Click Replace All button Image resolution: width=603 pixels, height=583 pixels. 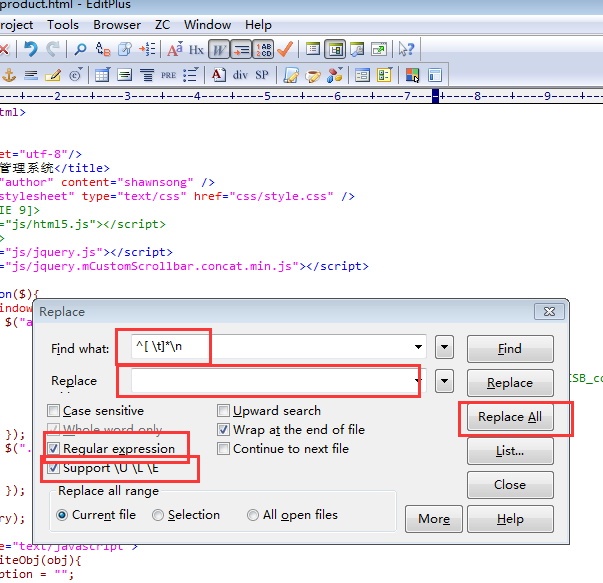coord(510,416)
